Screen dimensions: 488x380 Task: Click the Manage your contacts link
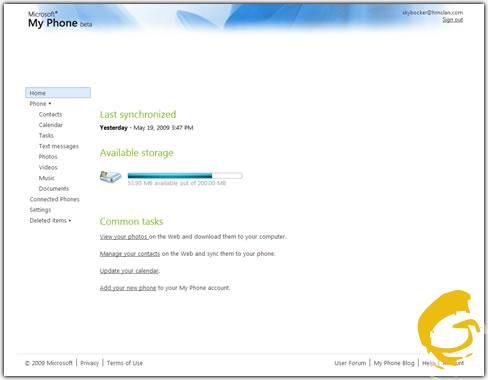pos(130,254)
